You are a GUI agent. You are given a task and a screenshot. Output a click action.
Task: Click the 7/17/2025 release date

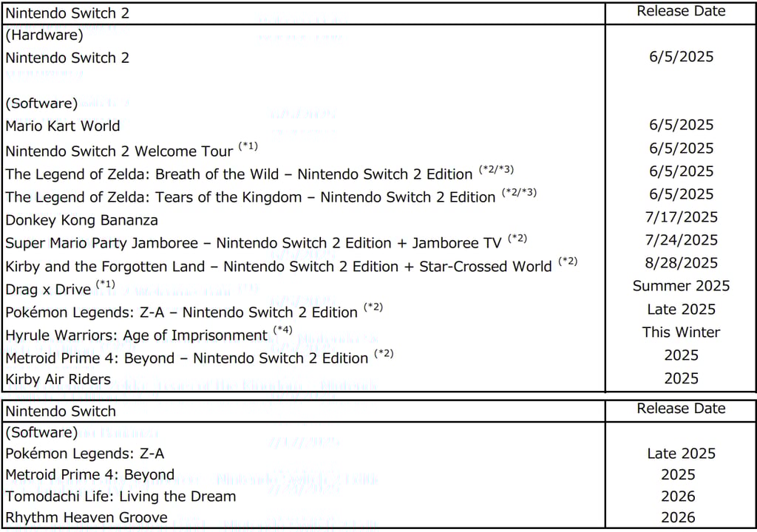tap(681, 217)
